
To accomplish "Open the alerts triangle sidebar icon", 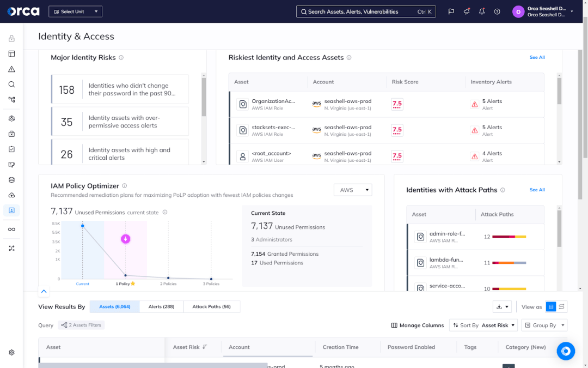I will 11,69.
